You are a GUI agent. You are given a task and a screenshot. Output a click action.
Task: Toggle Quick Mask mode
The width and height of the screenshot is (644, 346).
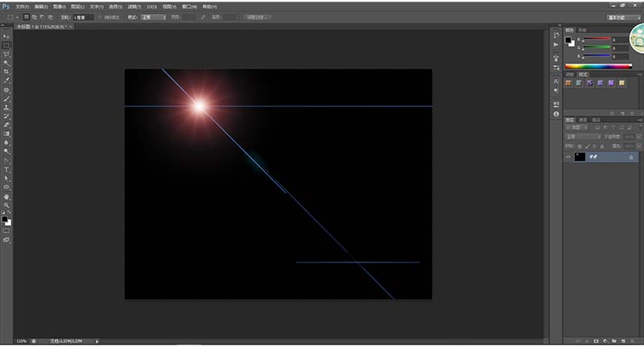(x=6, y=231)
